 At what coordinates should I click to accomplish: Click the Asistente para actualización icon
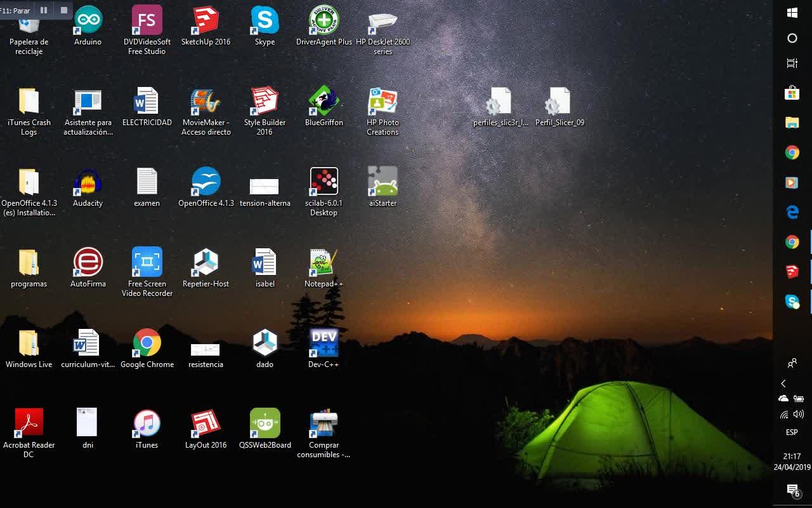tap(88, 111)
